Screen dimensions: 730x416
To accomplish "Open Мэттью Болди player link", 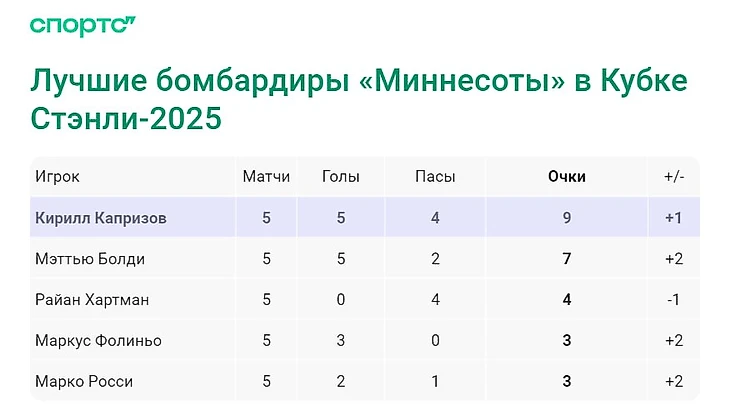I will 90,259.
